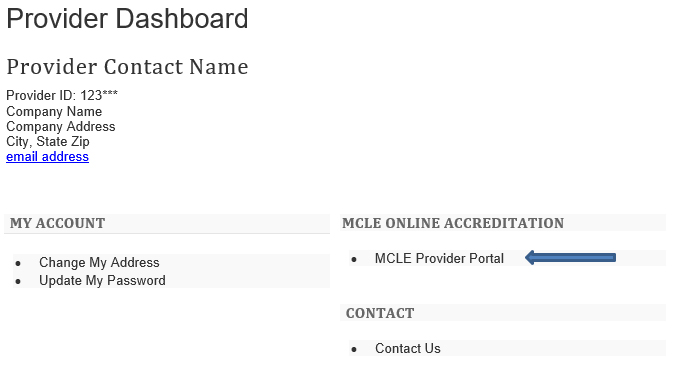Click the bullet beside Contact Us

(x=354, y=349)
